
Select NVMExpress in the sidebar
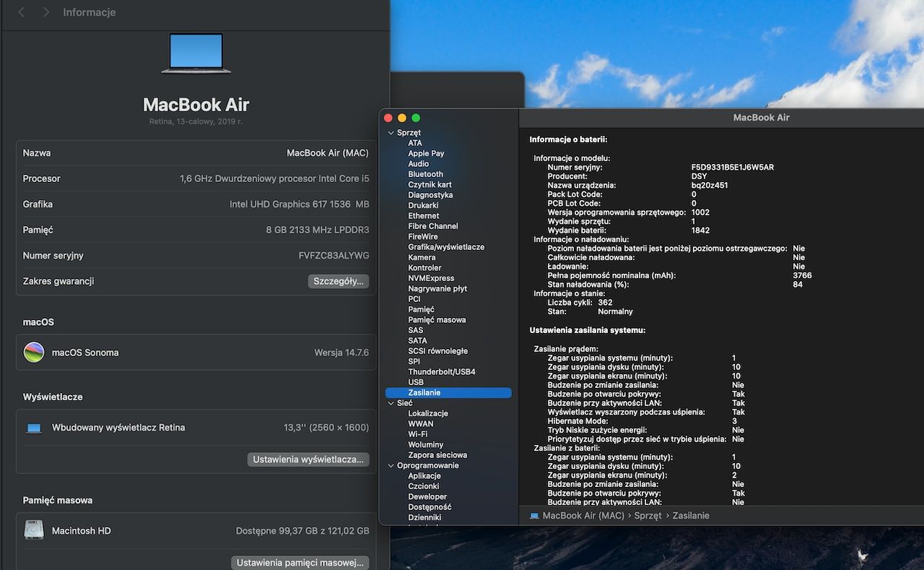pyautogui.click(x=431, y=278)
